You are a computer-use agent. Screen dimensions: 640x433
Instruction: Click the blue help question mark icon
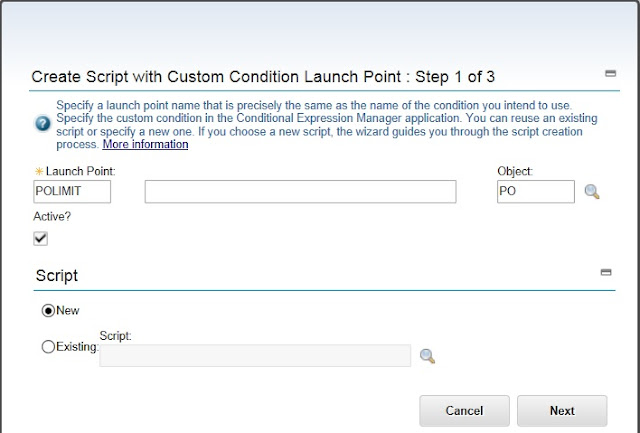(43, 123)
